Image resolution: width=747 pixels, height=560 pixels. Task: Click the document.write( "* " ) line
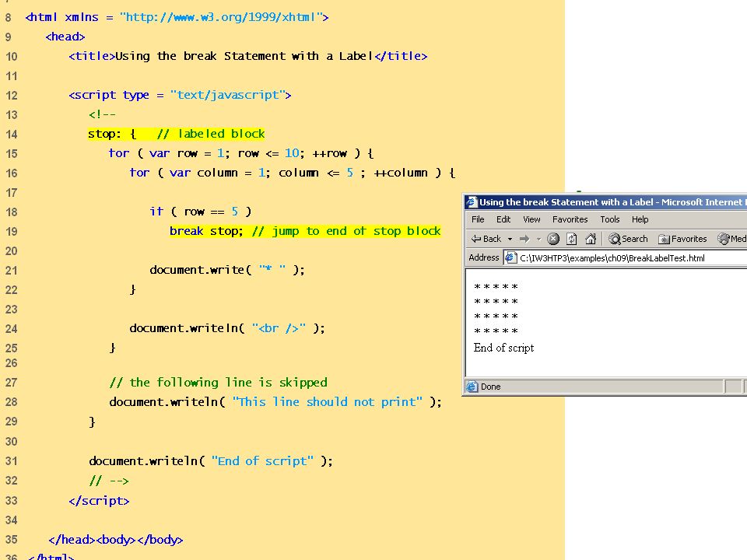coord(227,270)
